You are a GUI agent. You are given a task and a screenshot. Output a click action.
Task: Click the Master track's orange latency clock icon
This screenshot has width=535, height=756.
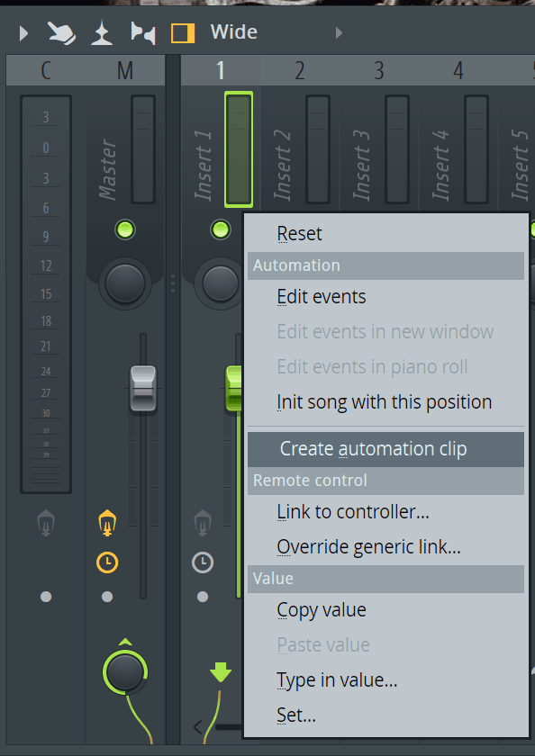pyautogui.click(x=107, y=562)
